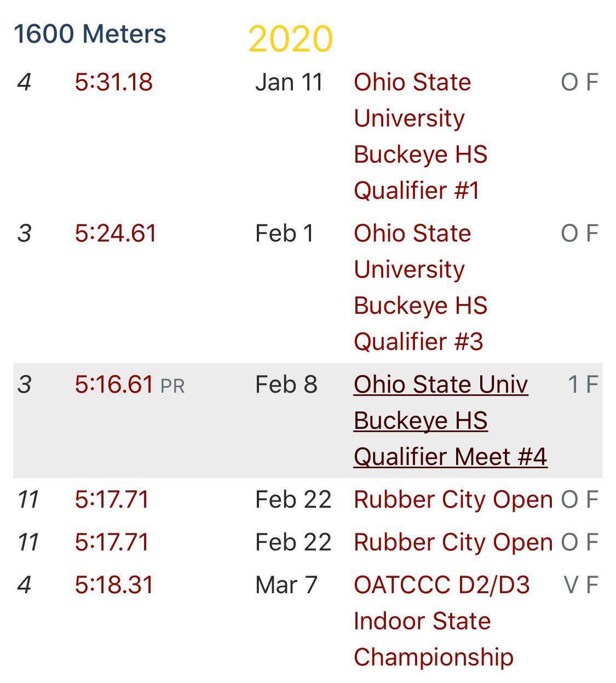The image size is (616, 683).
Task: Open the Buckeye HS Qualifier #1 meet
Action: click(420, 136)
